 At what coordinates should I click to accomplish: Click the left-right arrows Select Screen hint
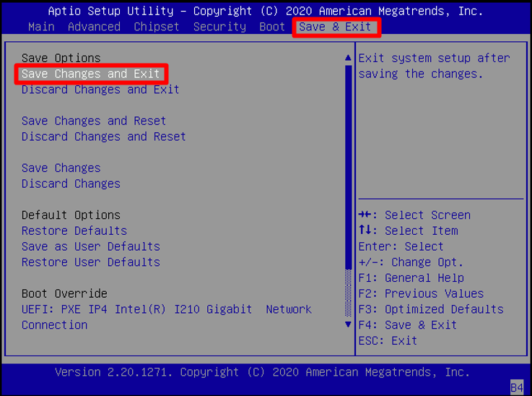(414, 215)
